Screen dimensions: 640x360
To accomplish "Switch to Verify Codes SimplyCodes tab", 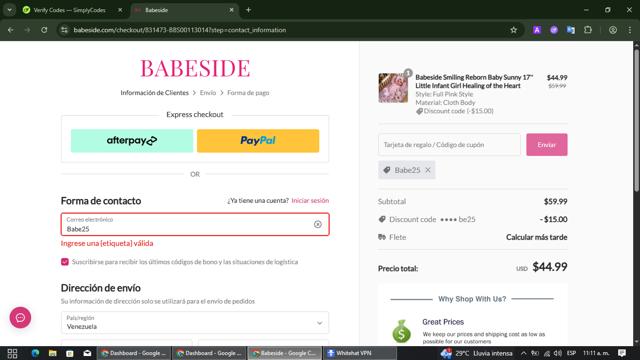I will (69, 10).
